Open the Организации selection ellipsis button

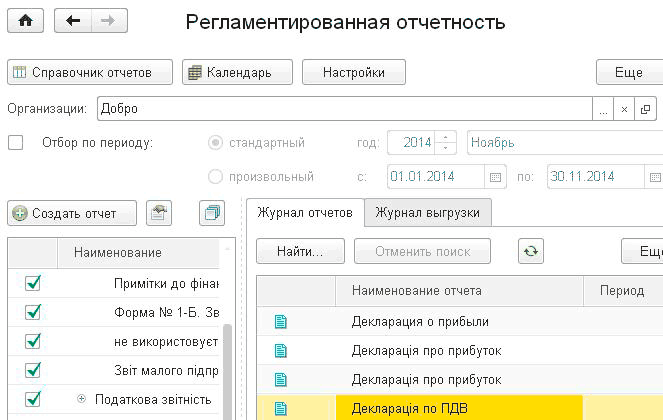coord(603,108)
